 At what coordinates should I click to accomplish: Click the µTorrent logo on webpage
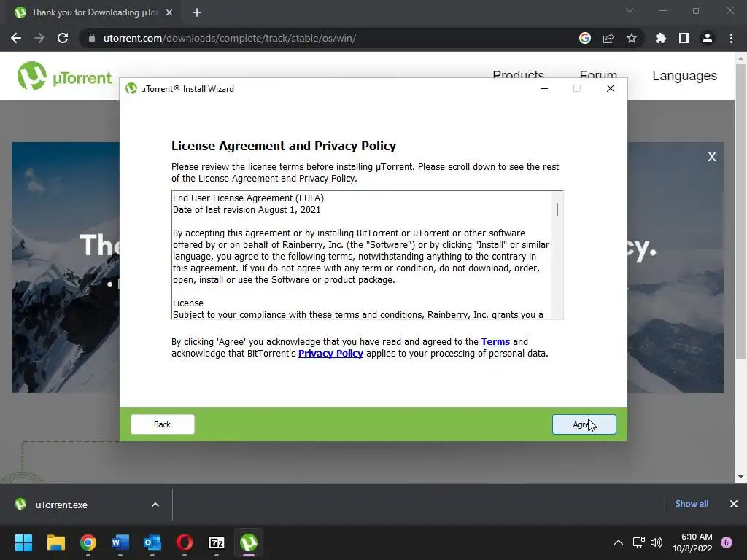click(x=64, y=76)
